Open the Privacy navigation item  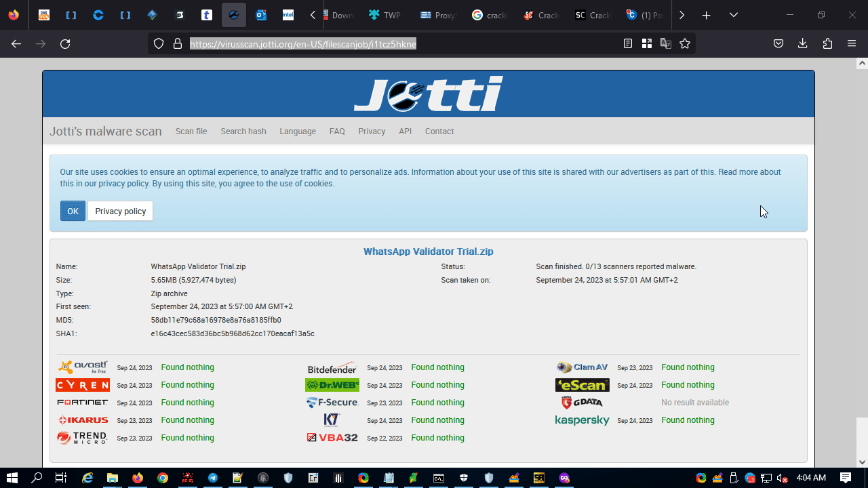click(x=372, y=131)
